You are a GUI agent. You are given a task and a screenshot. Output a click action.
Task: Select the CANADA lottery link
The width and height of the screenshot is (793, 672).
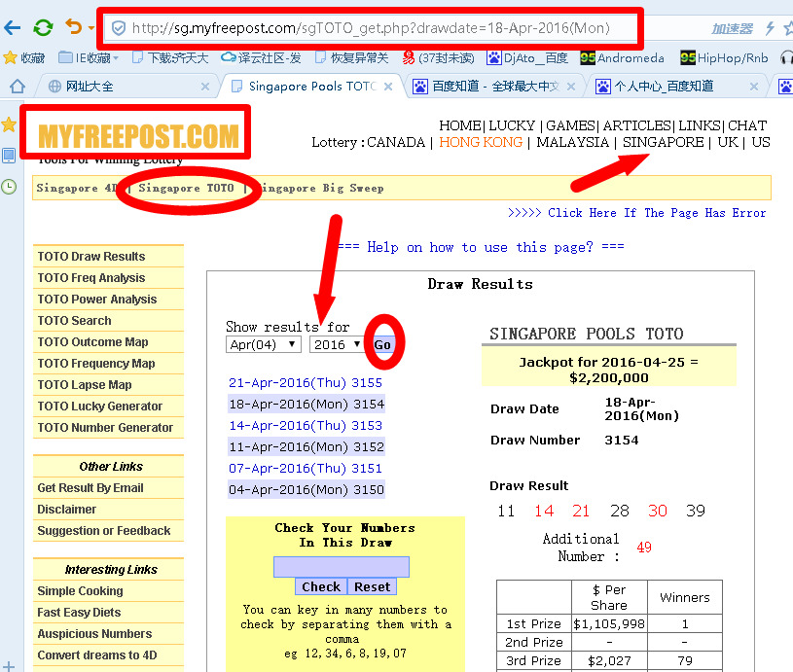[x=396, y=142]
